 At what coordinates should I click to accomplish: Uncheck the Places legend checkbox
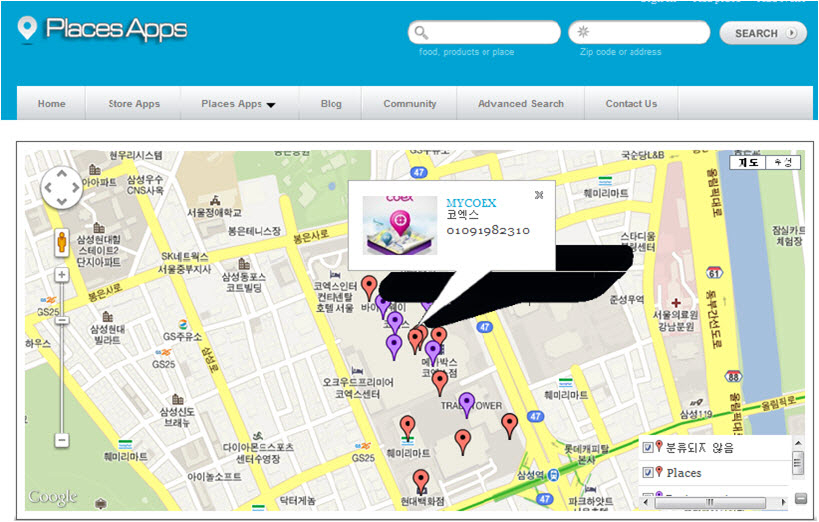click(648, 472)
